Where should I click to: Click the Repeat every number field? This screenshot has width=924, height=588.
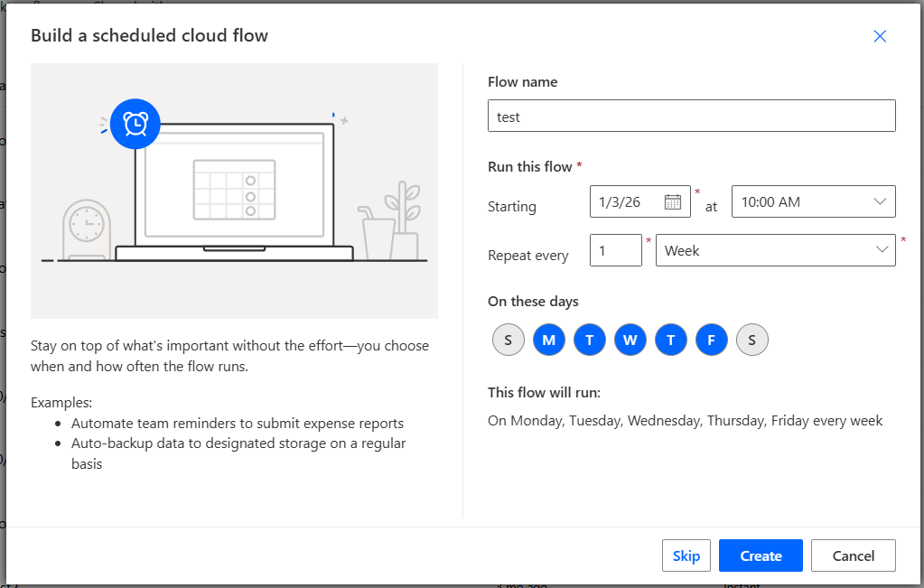(x=616, y=250)
